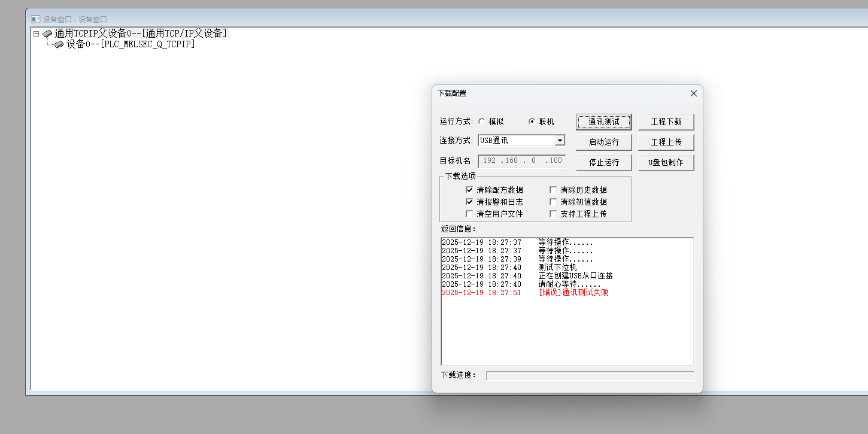Image resolution: width=868 pixels, height=434 pixels.
Task: Click the 工程下载 button
Action: click(x=666, y=122)
